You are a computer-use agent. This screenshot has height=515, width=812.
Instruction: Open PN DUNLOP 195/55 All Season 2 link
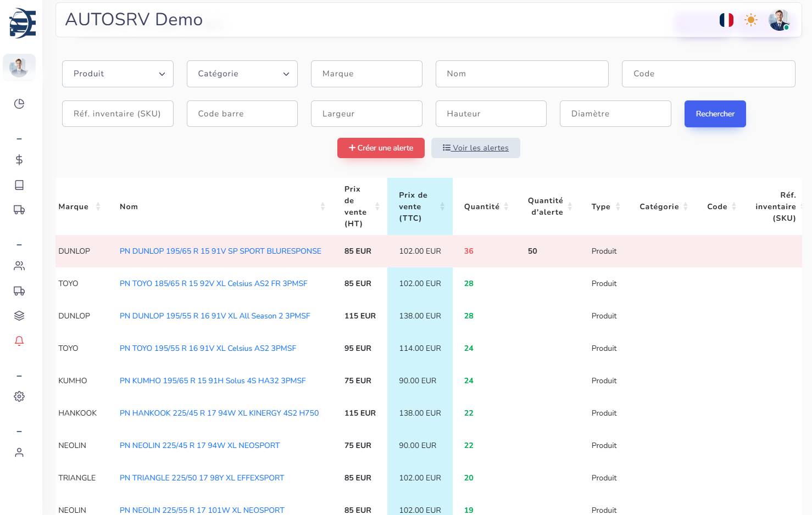tap(215, 316)
